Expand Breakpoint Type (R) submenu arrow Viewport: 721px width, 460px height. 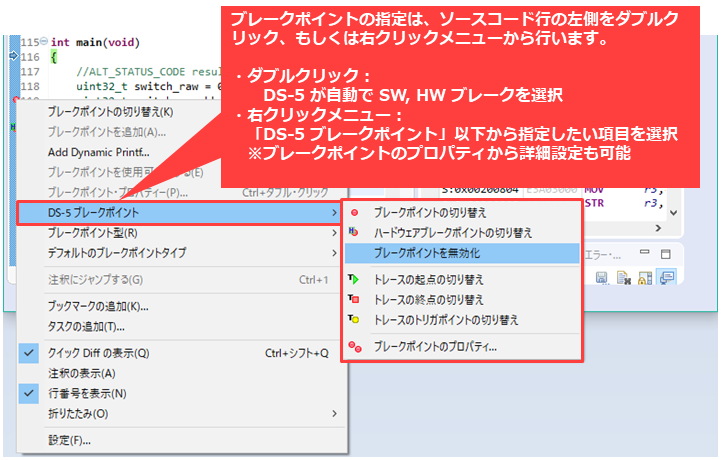334,233
